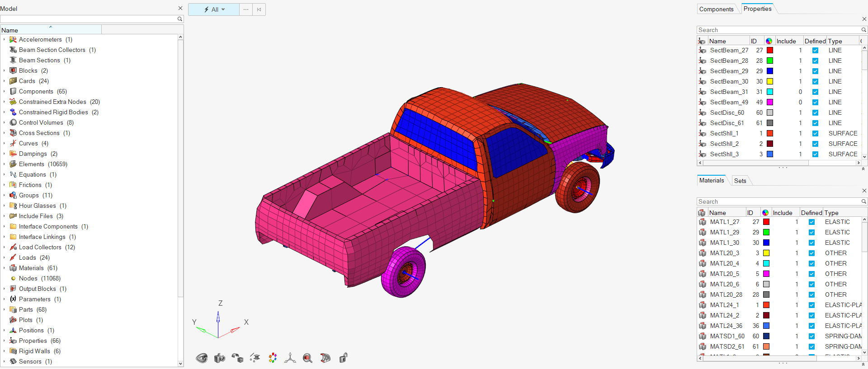Expand the Elements (10659) tree node
Viewport: 868px width, 369px height.
(4, 164)
